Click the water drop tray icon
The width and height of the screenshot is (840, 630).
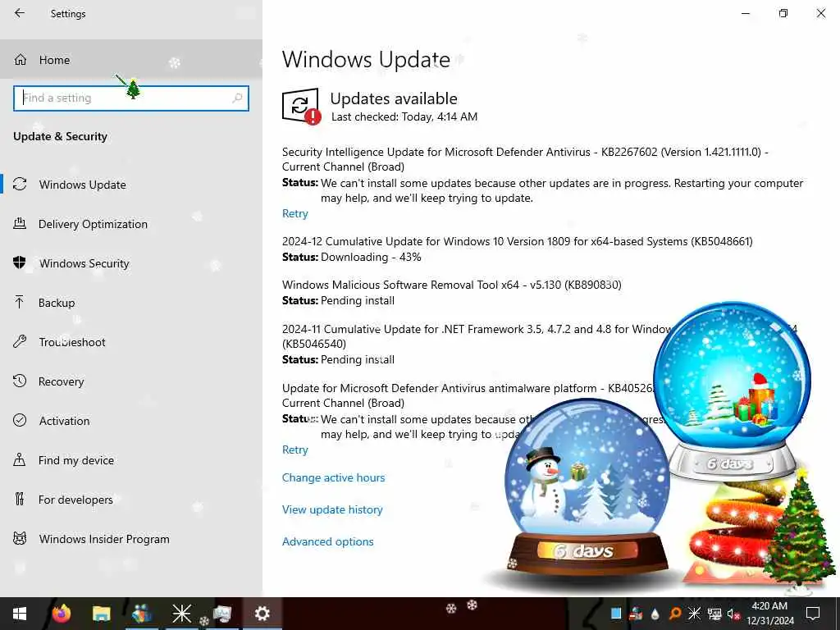[655, 614]
